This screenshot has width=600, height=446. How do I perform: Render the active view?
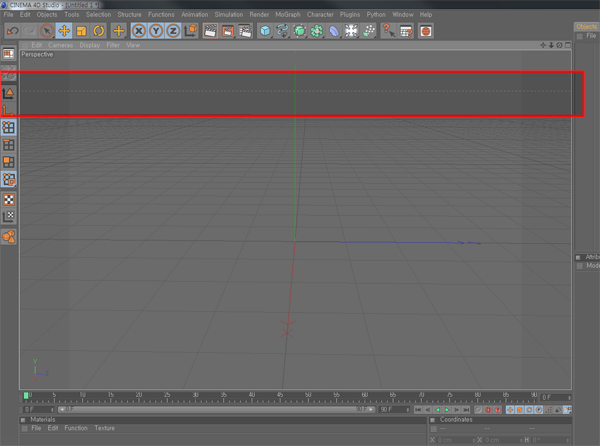point(210,31)
